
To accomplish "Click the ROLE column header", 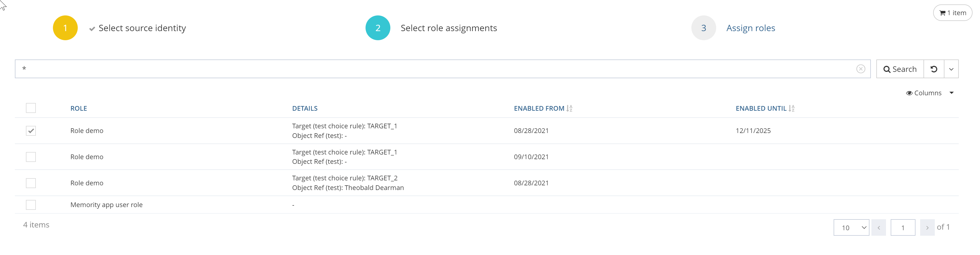I will pos(79,108).
